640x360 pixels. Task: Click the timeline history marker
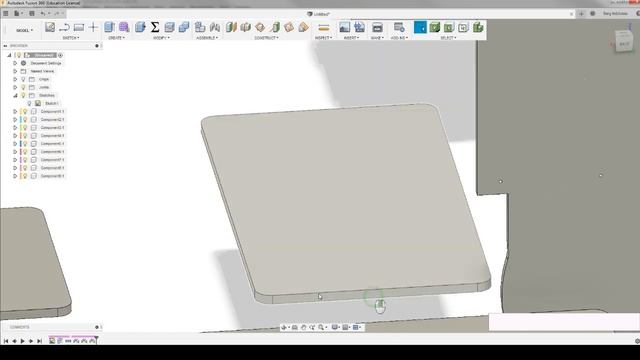96,339
